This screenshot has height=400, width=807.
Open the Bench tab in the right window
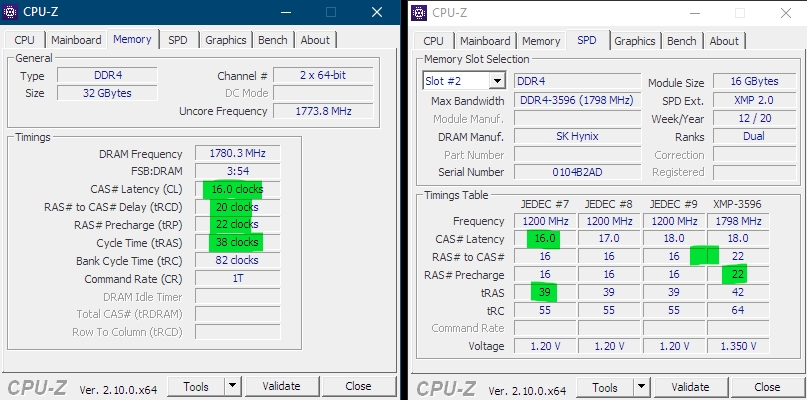click(x=682, y=41)
